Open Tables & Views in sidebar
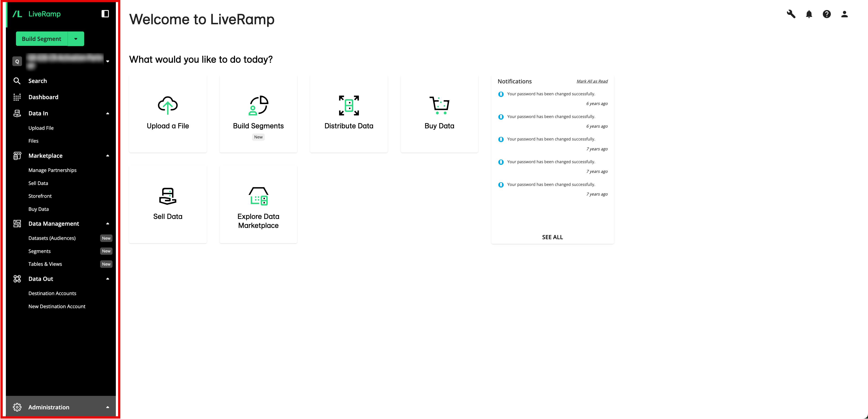 (x=45, y=264)
